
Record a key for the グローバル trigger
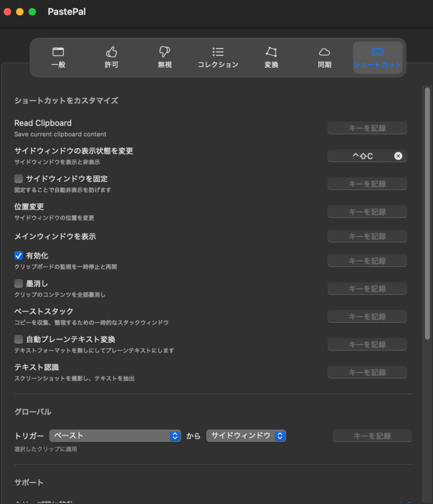click(372, 436)
